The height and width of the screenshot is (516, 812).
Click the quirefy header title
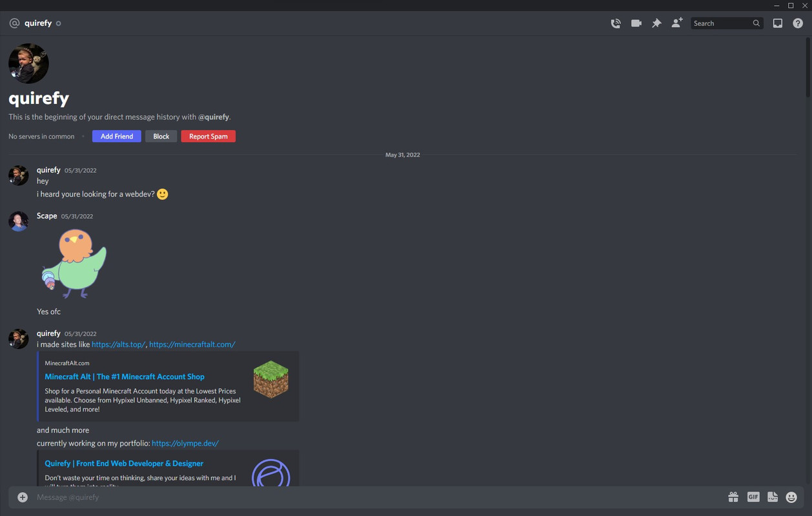coord(38,23)
